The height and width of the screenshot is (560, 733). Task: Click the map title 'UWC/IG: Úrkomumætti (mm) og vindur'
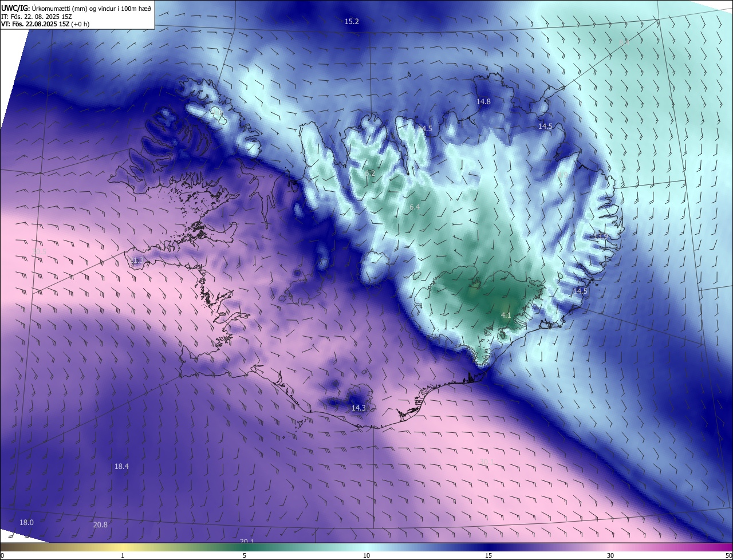77,8
